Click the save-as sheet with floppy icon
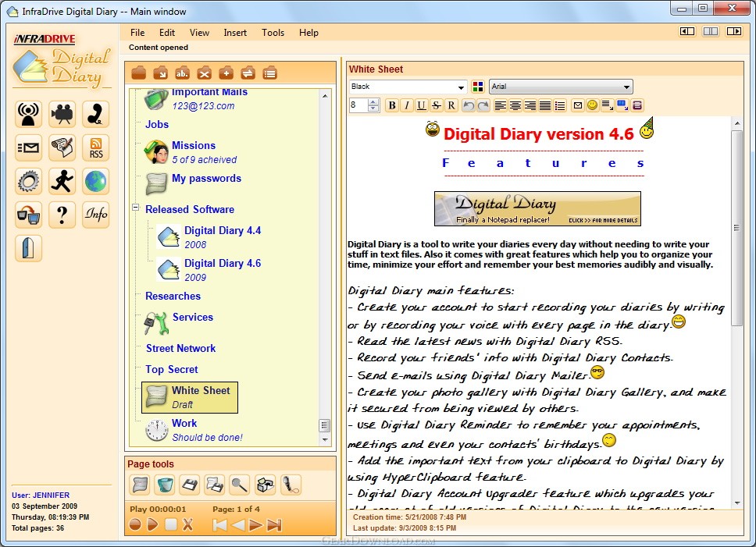Screen dimensions: 756x547 tap(215, 485)
